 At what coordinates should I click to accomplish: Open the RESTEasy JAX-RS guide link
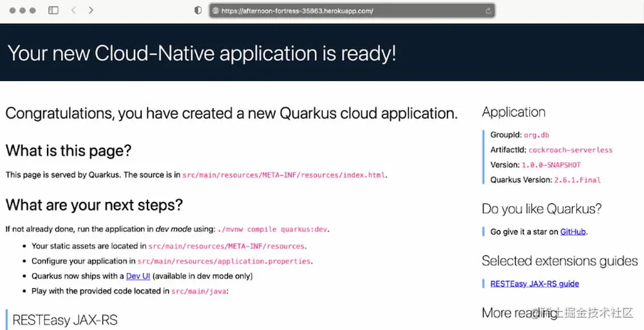tap(535, 284)
